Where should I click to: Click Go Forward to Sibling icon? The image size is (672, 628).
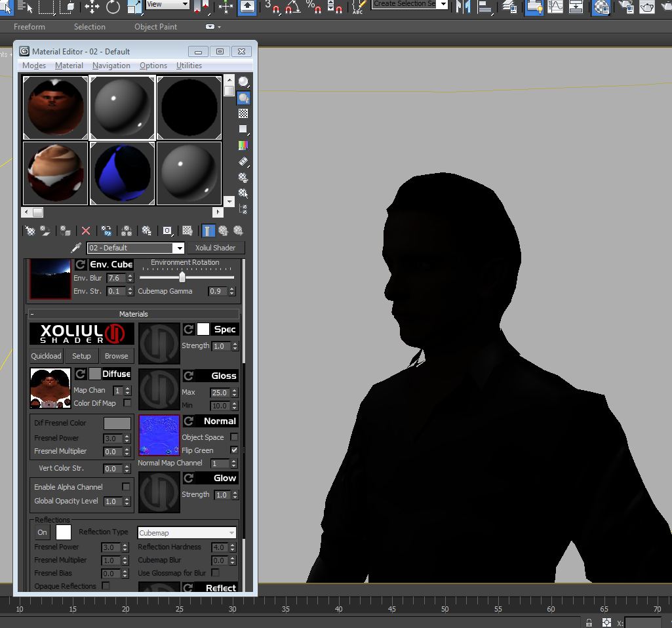(238, 231)
